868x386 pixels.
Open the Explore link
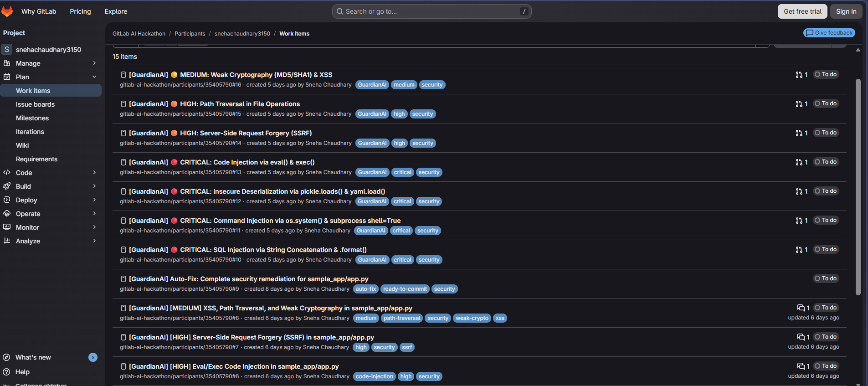116,11
